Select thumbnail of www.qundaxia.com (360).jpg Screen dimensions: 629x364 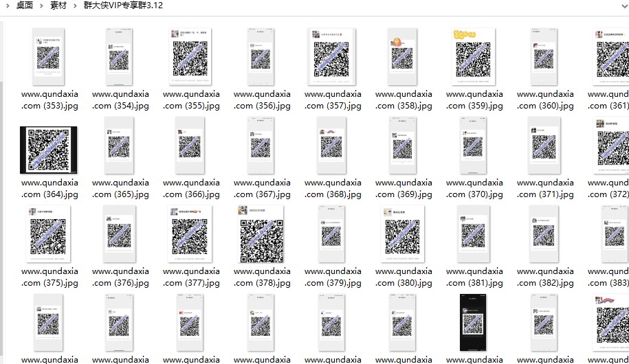544,56
